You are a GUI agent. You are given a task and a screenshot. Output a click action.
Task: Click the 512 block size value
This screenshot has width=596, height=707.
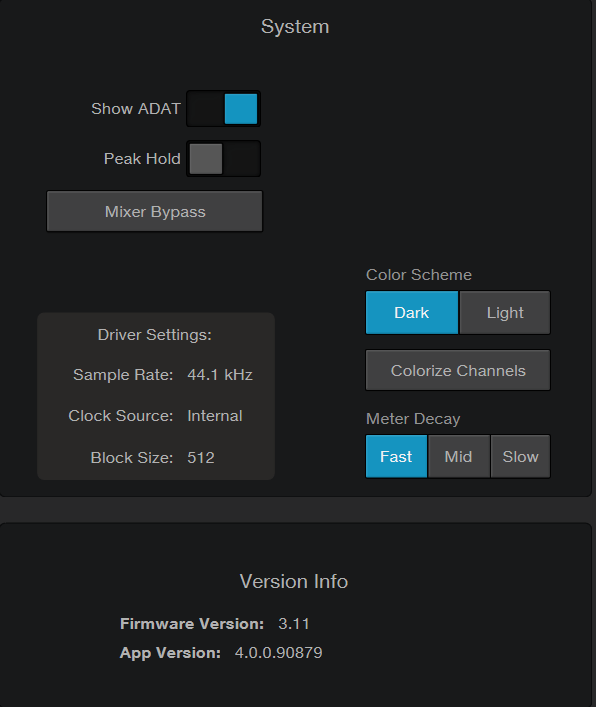coord(201,458)
